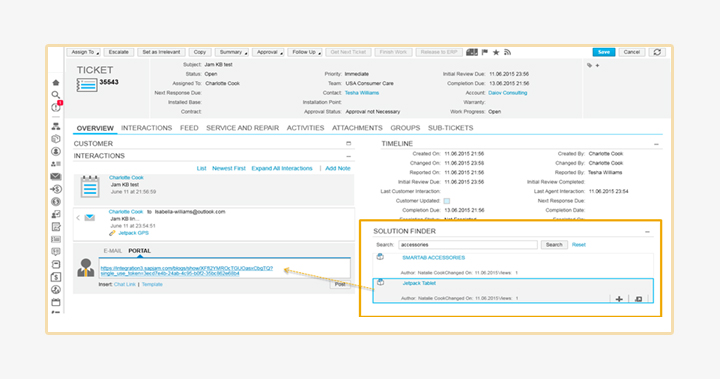
Task: Open the ACTIVITIES tab
Action: point(305,128)
